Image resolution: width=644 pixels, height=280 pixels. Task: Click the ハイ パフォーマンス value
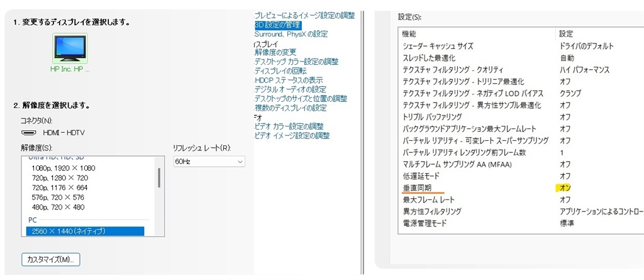coord(584,70)
